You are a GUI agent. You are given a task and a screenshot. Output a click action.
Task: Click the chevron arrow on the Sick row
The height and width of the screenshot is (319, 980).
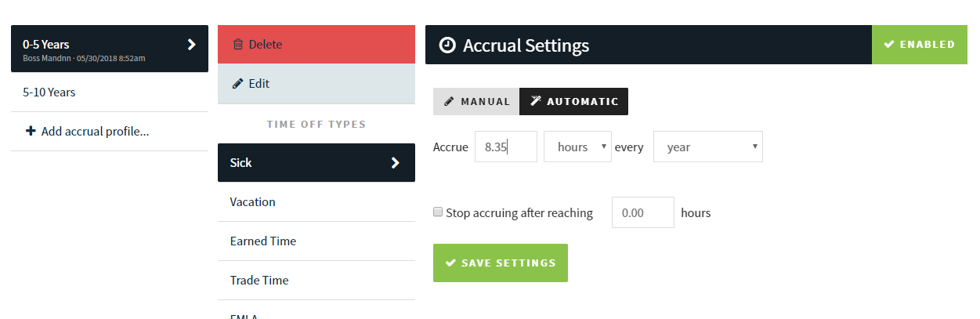pyautogui.click(x=396, y=163)
